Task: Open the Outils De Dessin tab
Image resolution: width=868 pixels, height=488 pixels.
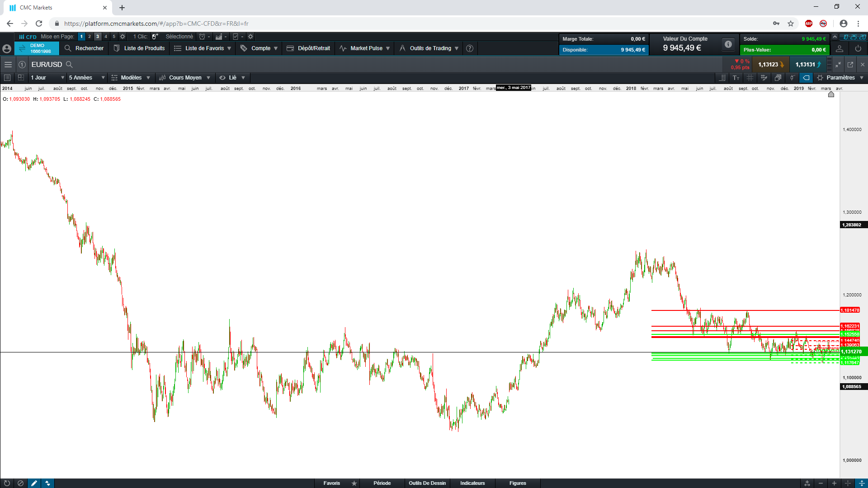Action: click(x=427, y=483)
